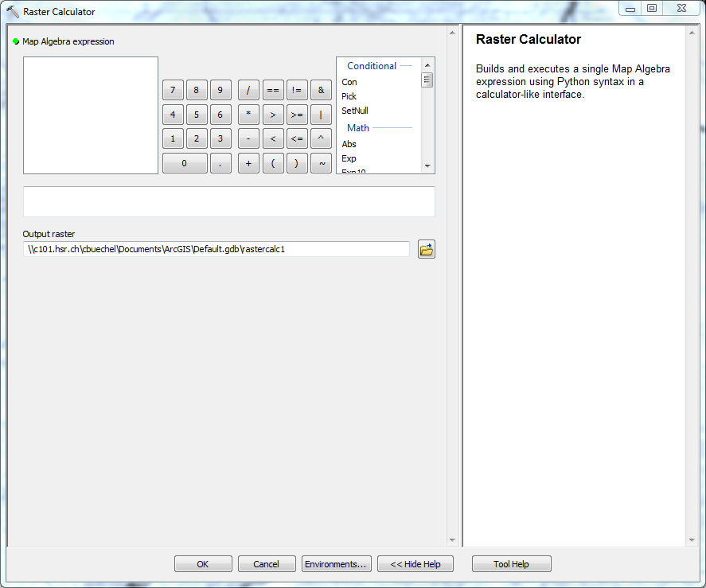
Task: Pick the Abs math function
Action: point(349,144)
